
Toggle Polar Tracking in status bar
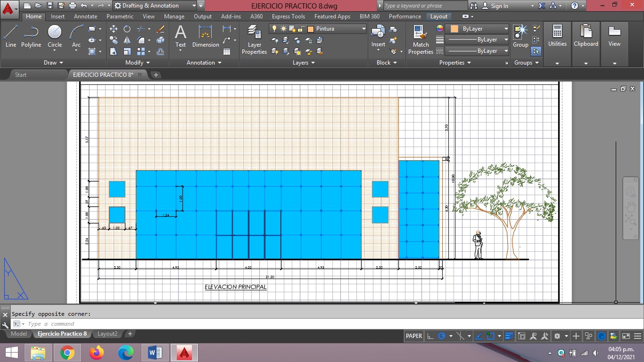pos(442,336)
